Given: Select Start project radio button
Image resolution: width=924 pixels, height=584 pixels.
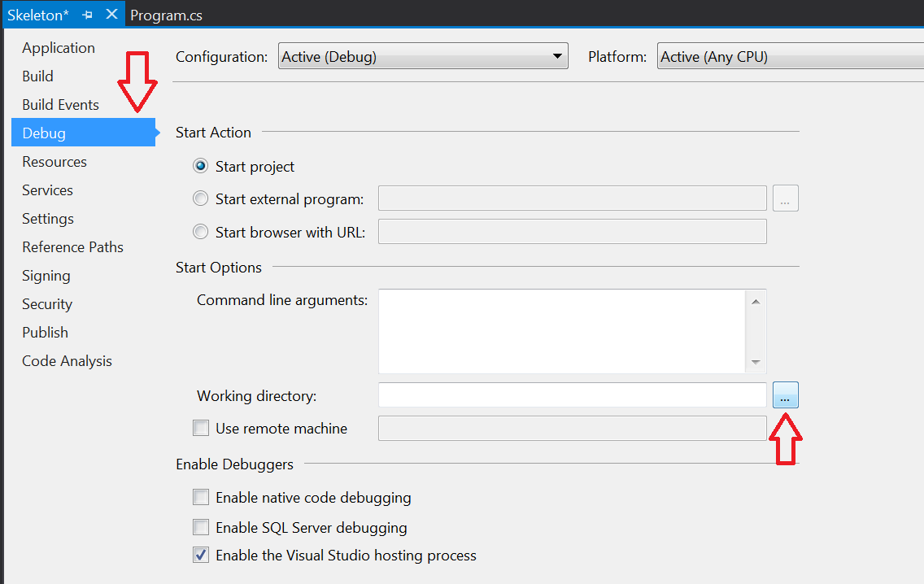Looking at the screenshot, I should pos(200,166).
